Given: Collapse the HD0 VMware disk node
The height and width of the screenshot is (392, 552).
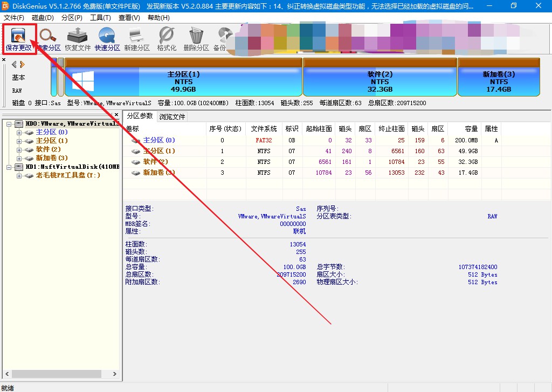Looking at the screenshot, I should 9,124.
